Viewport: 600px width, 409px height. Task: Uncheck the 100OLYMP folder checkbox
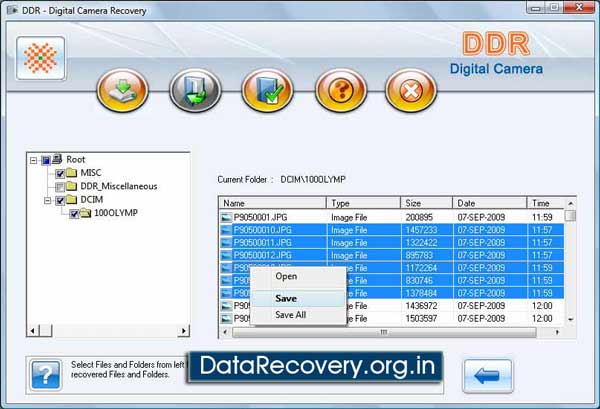(x=74, y=213)
